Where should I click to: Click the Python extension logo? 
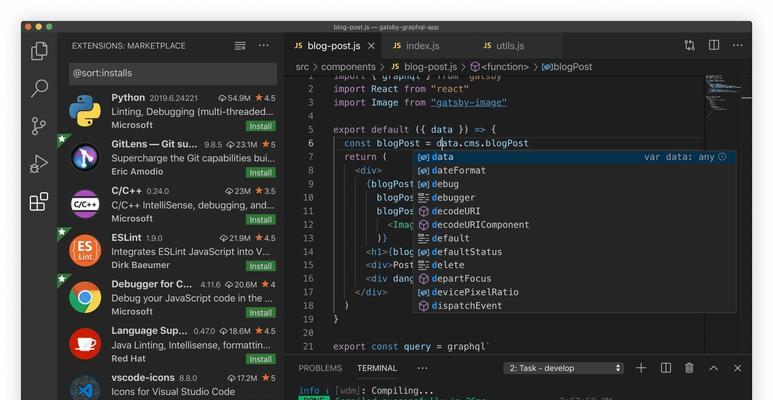click(85, 111)
